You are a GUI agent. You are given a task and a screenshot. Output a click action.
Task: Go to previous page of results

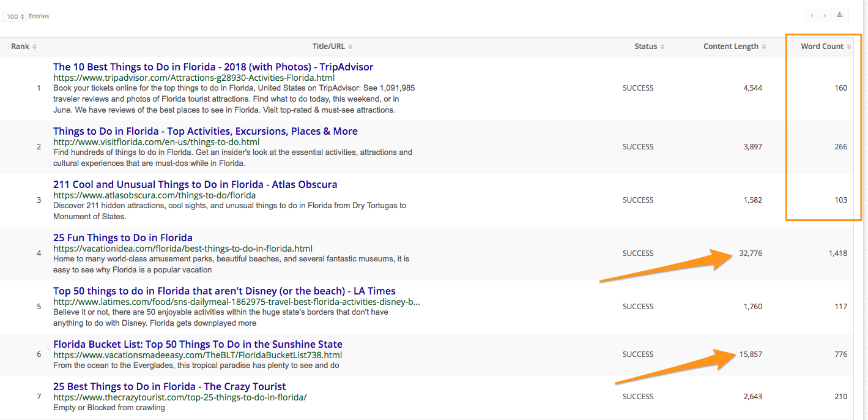[x=812, y=15]
